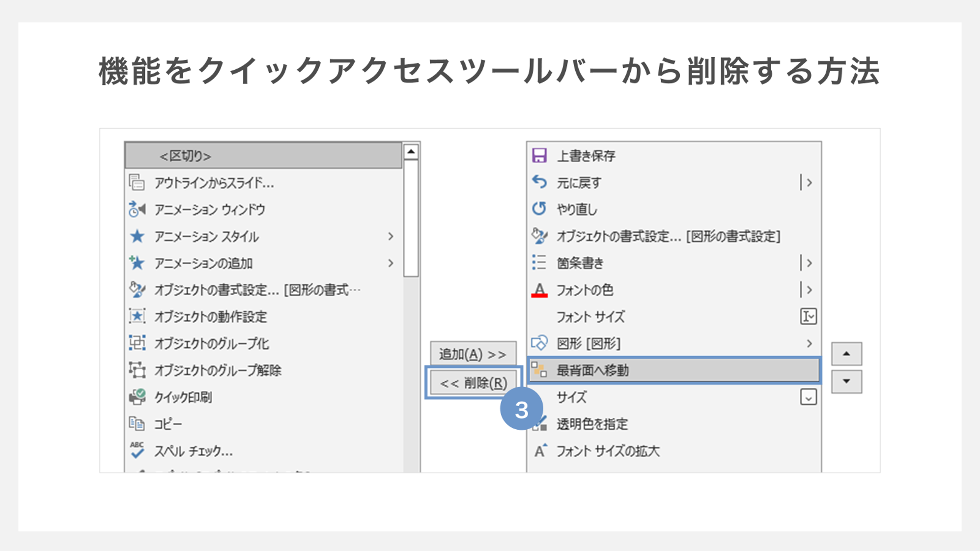980x551 pixels.
Task: Expand the アニメーション スタイル submenu arrow
Action: point(391,236)
